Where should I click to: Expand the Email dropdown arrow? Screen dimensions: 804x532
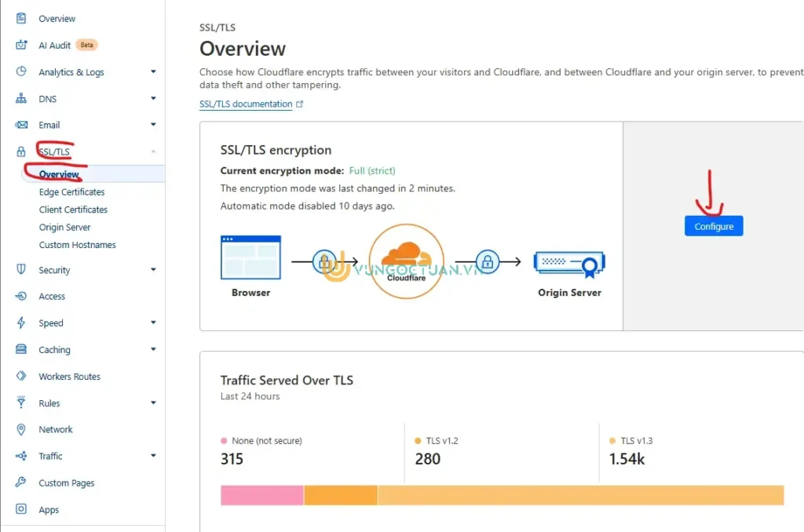point(153,125)
